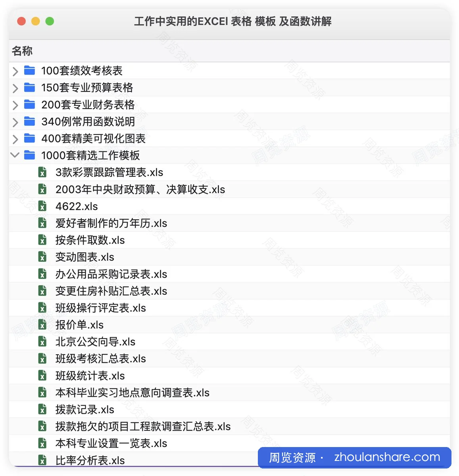
Task: Click the Excel icon of 3款彩票跟踪管理表.xls
Action: coord(42,172)
